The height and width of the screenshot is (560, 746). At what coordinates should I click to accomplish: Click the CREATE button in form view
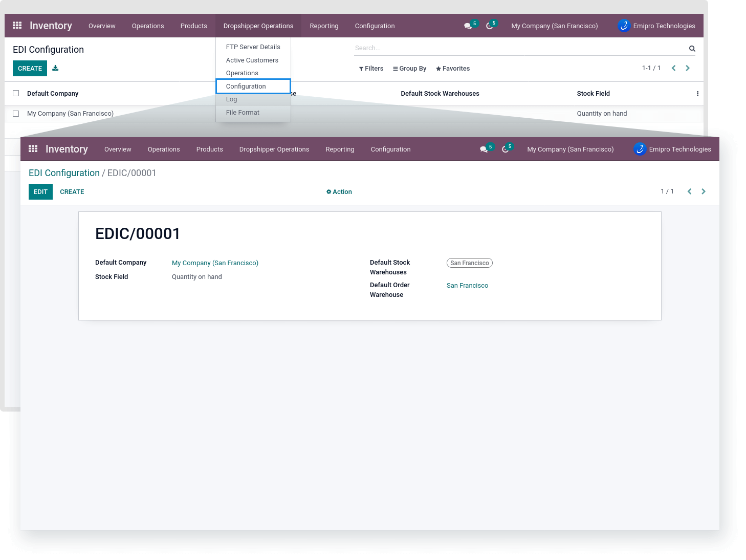pyautogui.click(x=72, y=192)
